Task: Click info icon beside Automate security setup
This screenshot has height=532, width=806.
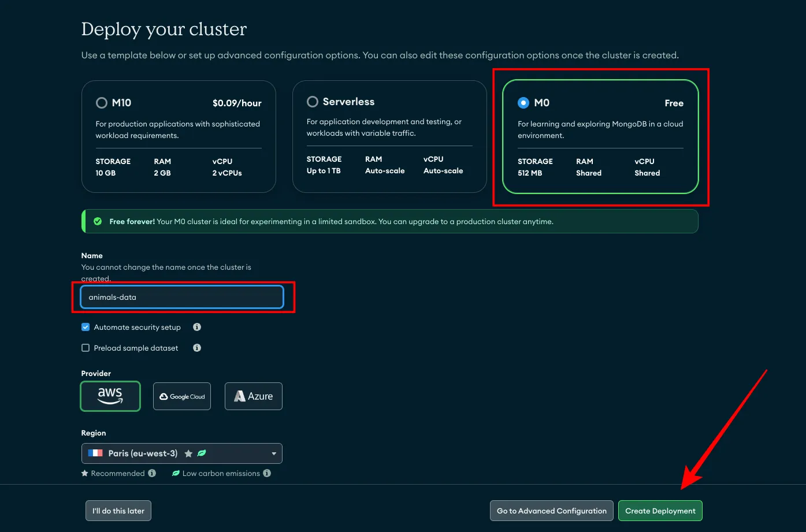Action: [x=197, y=327]
